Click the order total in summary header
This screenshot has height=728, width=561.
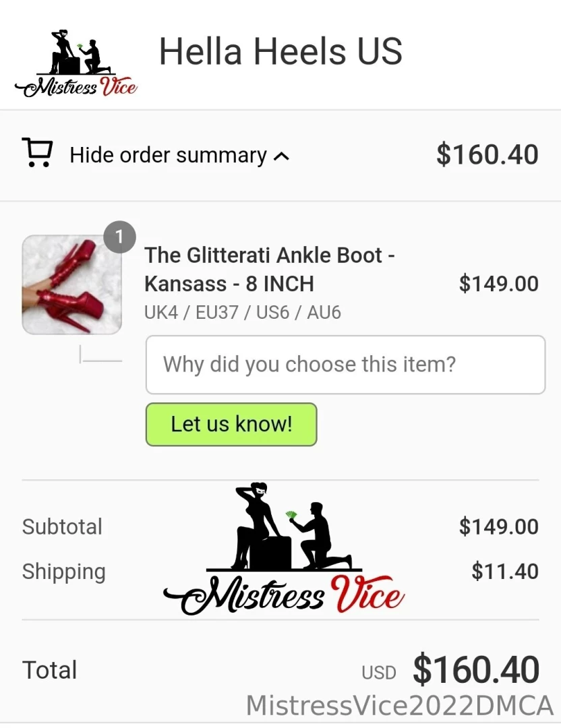[487, 155]
